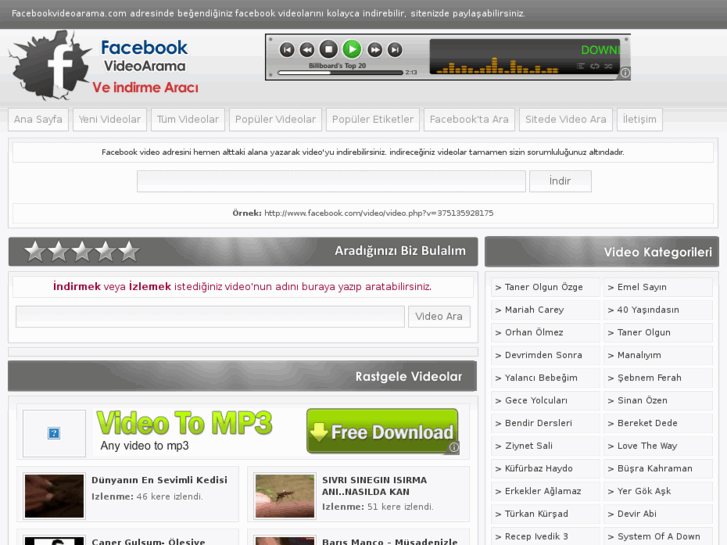Click the video name search field
The height and width of the screenshot is (545, 727).
(x=210, y=316)
